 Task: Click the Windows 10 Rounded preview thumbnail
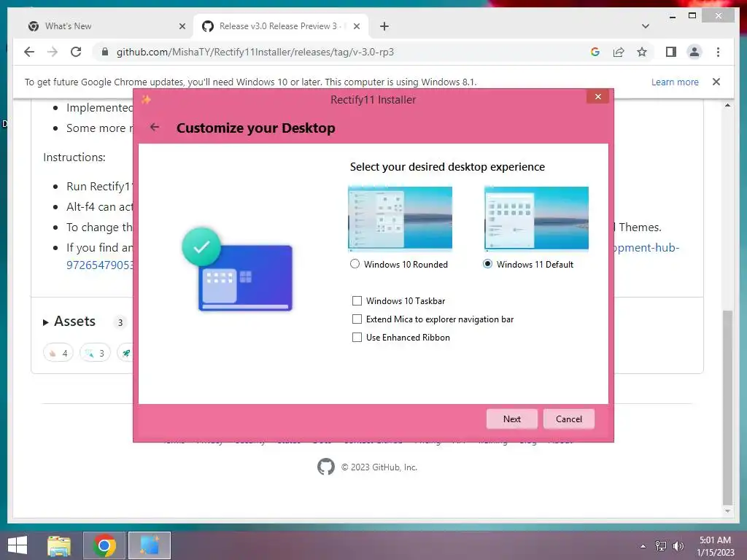(x=400, y=219)
